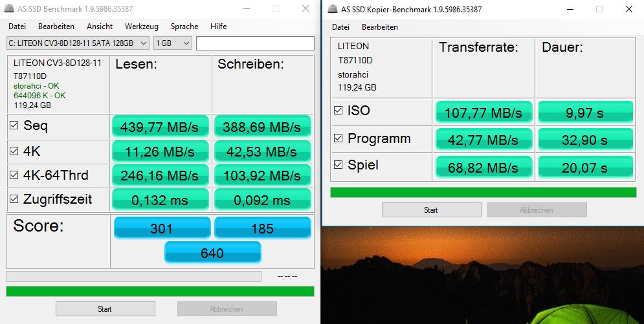
Task: Click Start in AS SSD Benchmark window
Action: [105, 309]
